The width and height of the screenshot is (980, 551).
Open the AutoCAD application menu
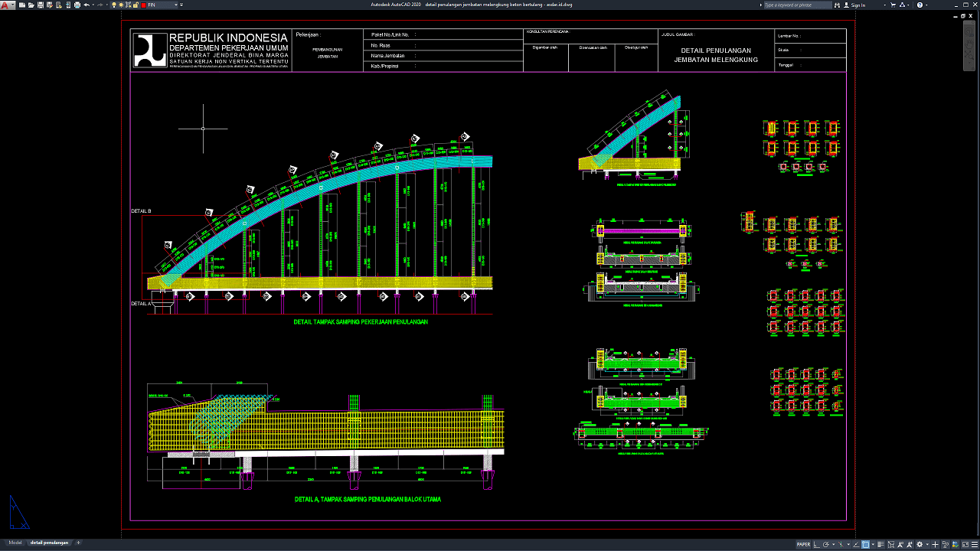(x=6, y=5)
